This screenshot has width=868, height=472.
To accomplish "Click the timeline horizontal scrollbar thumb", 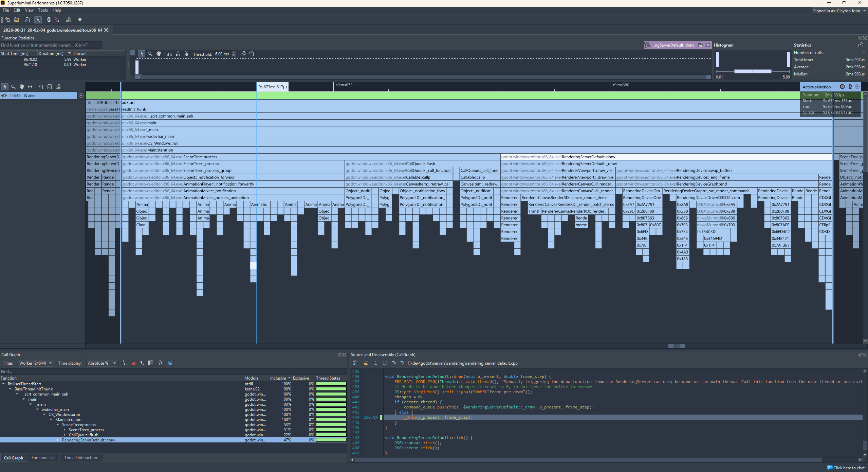I will click(x=676, y=346).
